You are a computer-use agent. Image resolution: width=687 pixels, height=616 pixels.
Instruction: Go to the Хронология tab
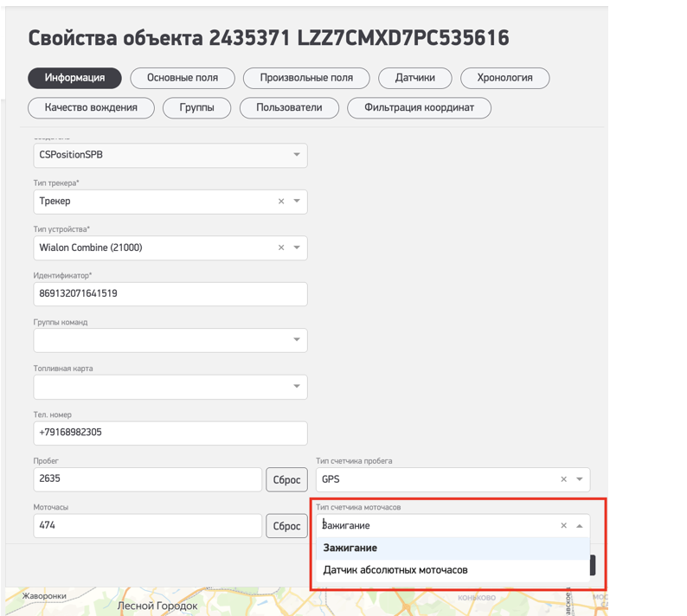(504, 78)
